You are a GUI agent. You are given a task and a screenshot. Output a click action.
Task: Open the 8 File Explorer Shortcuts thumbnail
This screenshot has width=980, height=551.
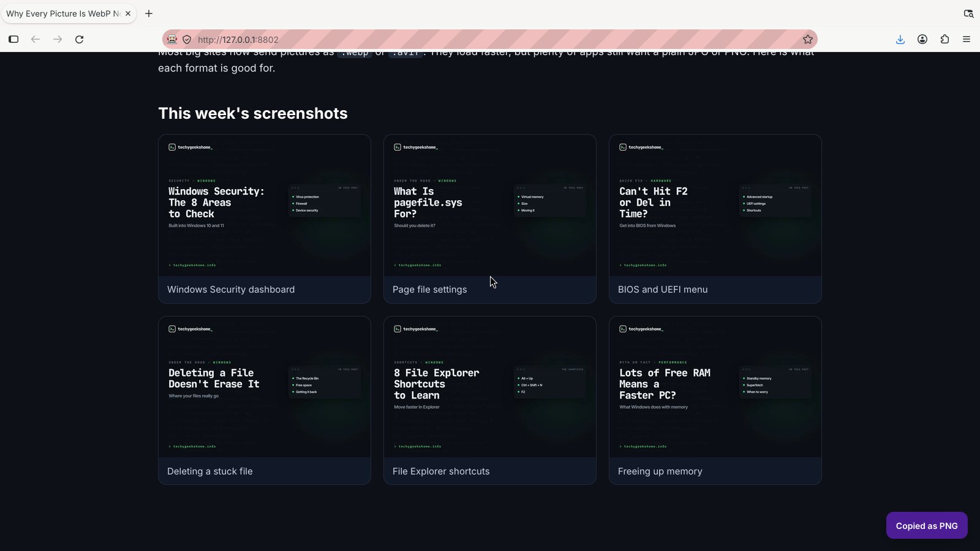(x=490, y=387)
